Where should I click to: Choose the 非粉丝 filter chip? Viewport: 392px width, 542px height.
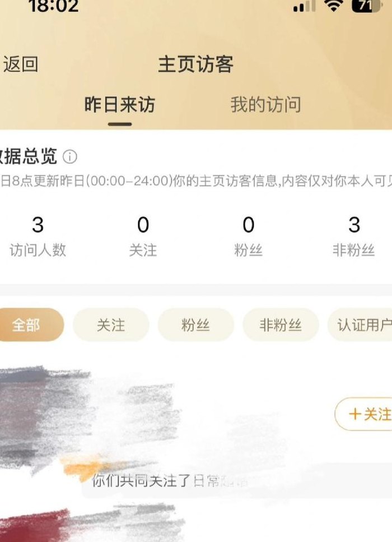click(281, 325)
